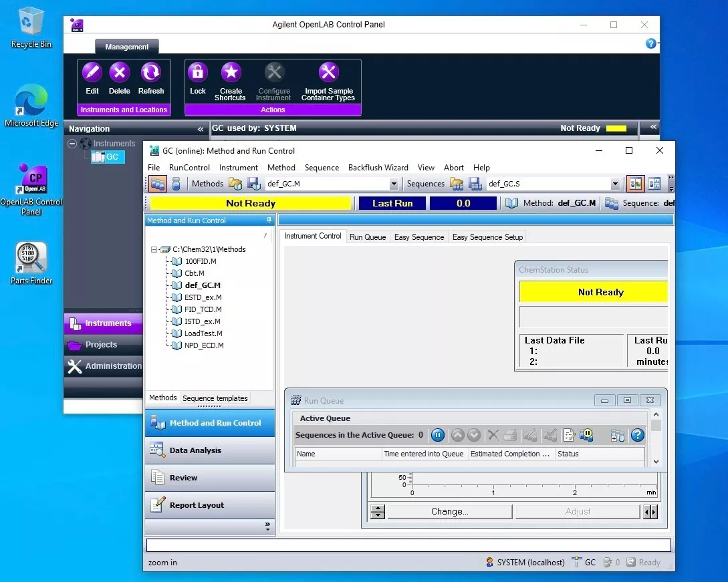Click toolbar overflow arrow beside signal icons
The image size is (728, 582).
[x=671, y=184]
